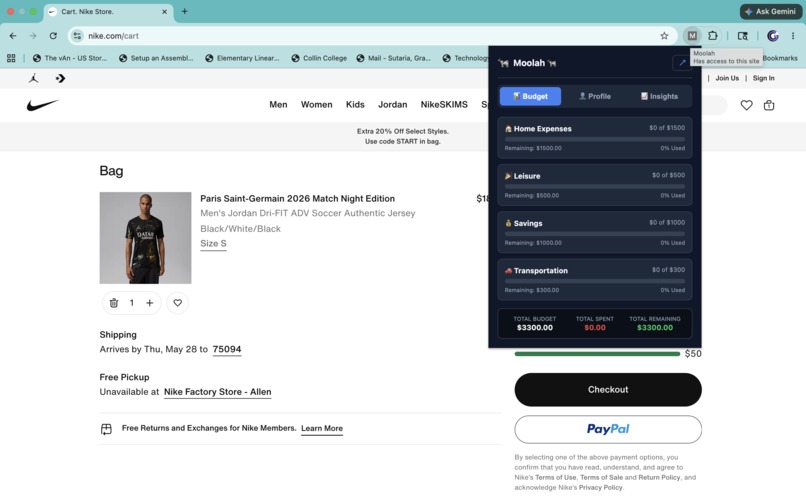Increase jersey quantity with the plus icon
Screen dimensions: 806x504
(x=150, y=303)
